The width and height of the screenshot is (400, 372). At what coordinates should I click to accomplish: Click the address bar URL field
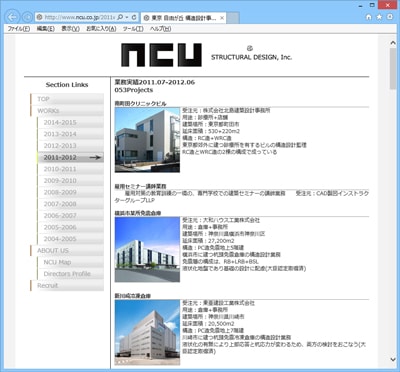tap(79, 17)
